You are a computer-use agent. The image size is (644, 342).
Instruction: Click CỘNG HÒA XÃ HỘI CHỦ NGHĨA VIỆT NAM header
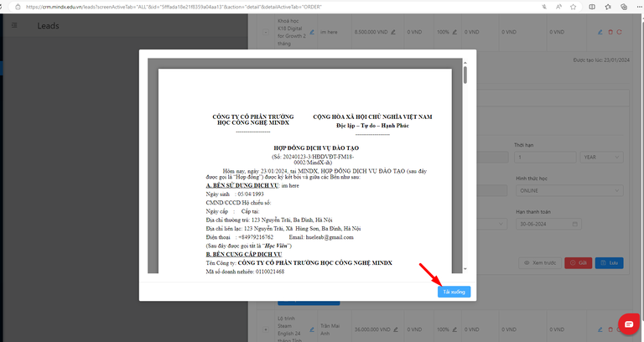[372, 117]
